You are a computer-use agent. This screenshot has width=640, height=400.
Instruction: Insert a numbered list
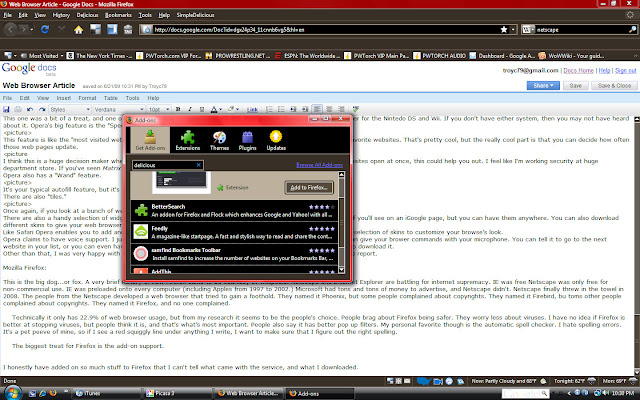click(x=269, y=109)
